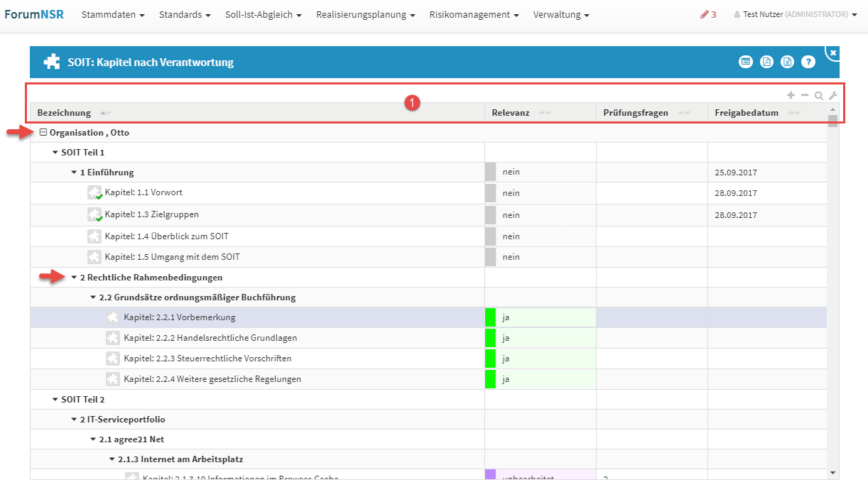Sort by the Relevanz column header
Viewport: 868px width, 492px height.
[511, 113]
